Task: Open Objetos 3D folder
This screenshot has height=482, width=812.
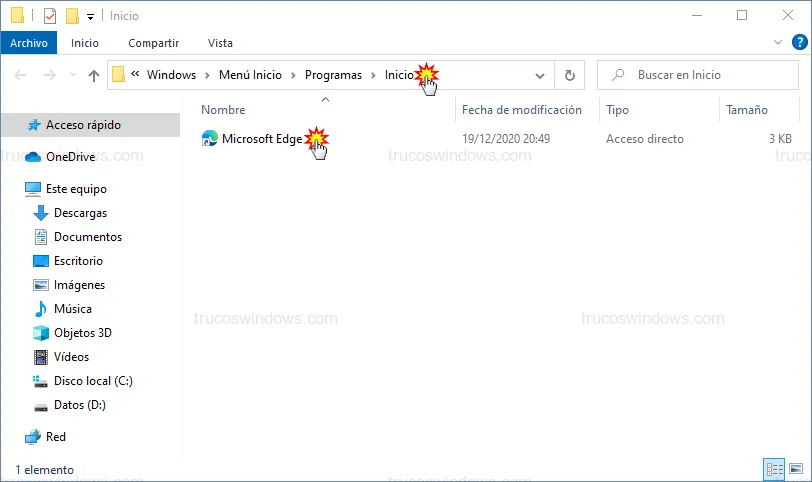Action: [x=82, y=333]
